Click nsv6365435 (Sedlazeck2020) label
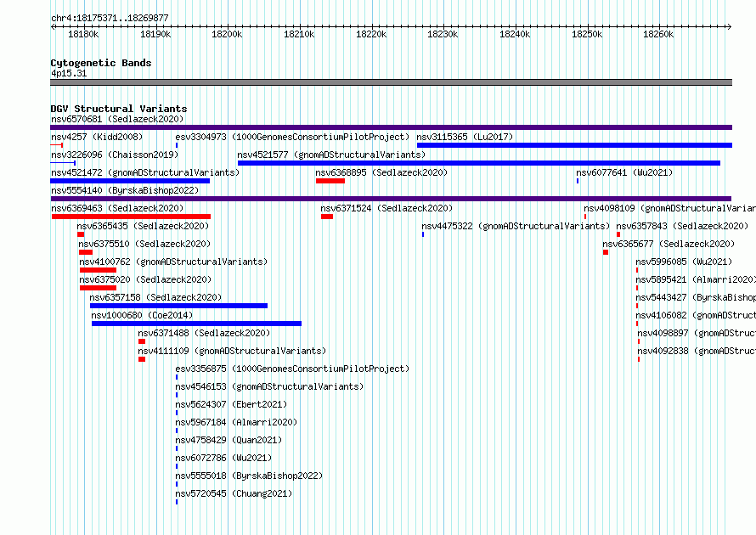Viewport: 756px width, 535px height. 143,226
